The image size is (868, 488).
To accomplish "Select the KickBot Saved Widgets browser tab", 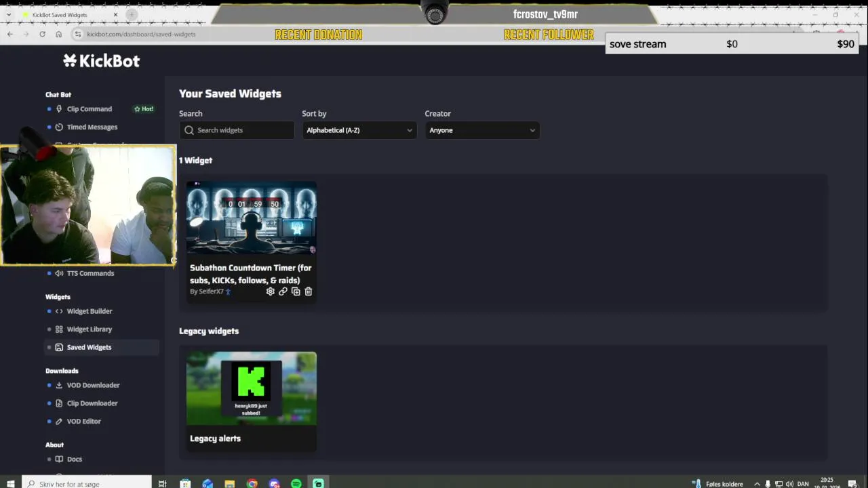I will tap(68, 15).
